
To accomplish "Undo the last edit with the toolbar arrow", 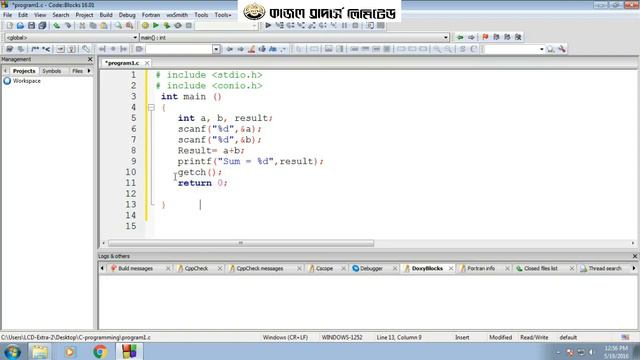I will [x=57, y=26].
